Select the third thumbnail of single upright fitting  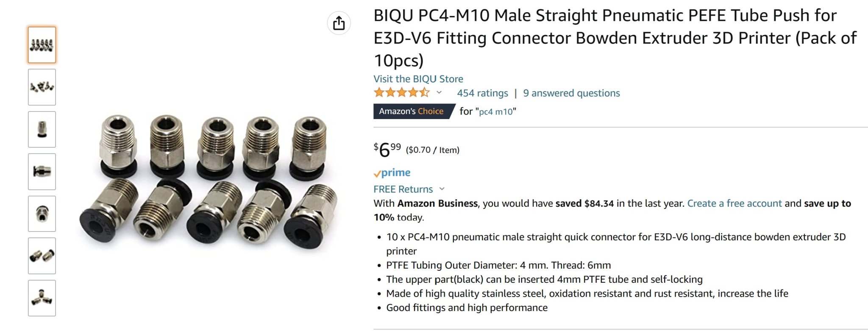[42, 129]
